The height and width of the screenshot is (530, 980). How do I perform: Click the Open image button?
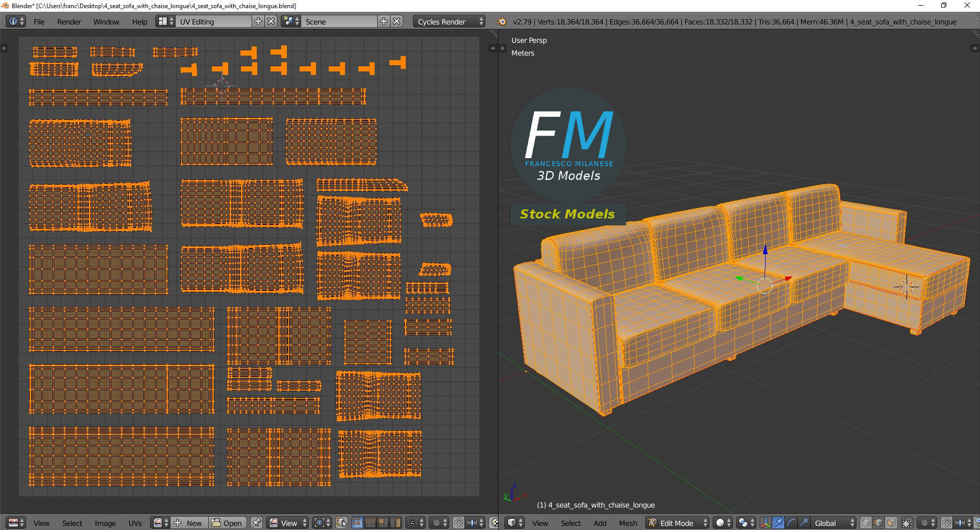[228, 523]
